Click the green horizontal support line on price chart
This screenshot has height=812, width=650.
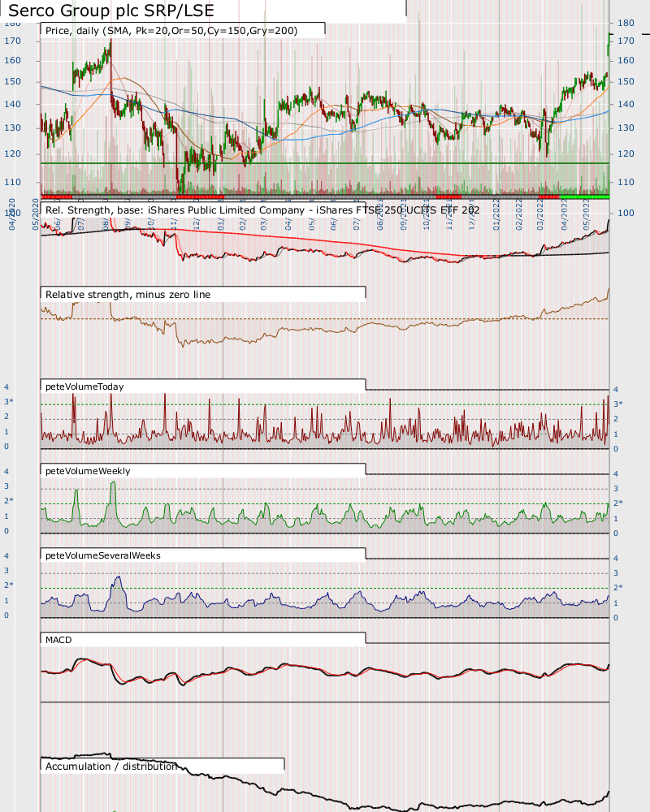pyautogui.click(x=325, y=164)
